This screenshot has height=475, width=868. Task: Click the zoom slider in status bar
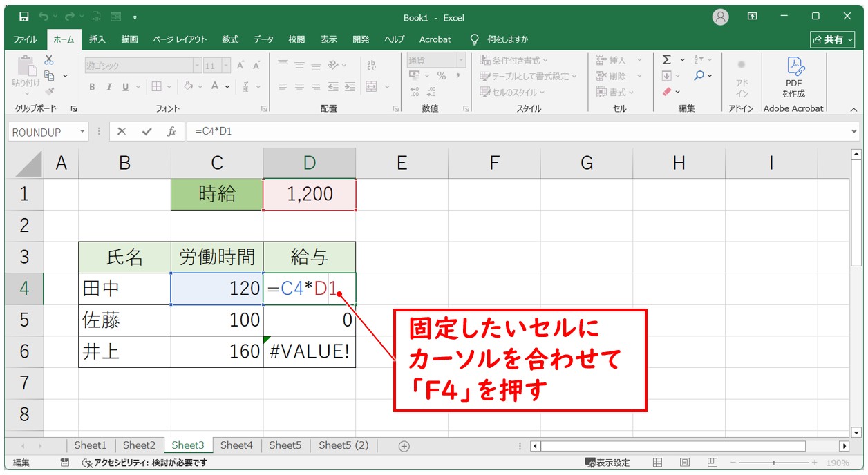click(x=774, y=463)
